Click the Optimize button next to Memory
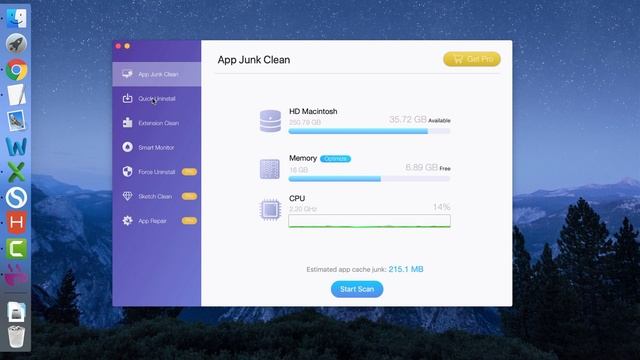640x360 pixels. [x=335, y=158]
